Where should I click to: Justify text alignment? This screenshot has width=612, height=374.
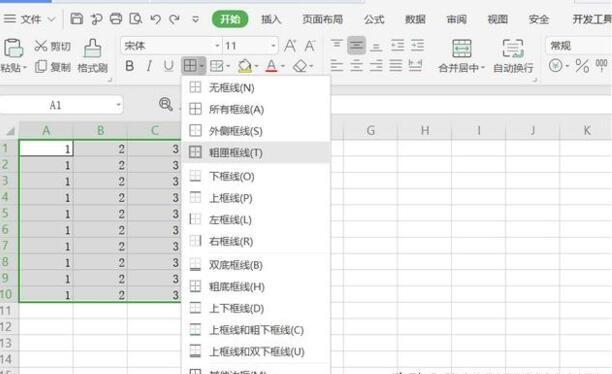pos(395,65)
